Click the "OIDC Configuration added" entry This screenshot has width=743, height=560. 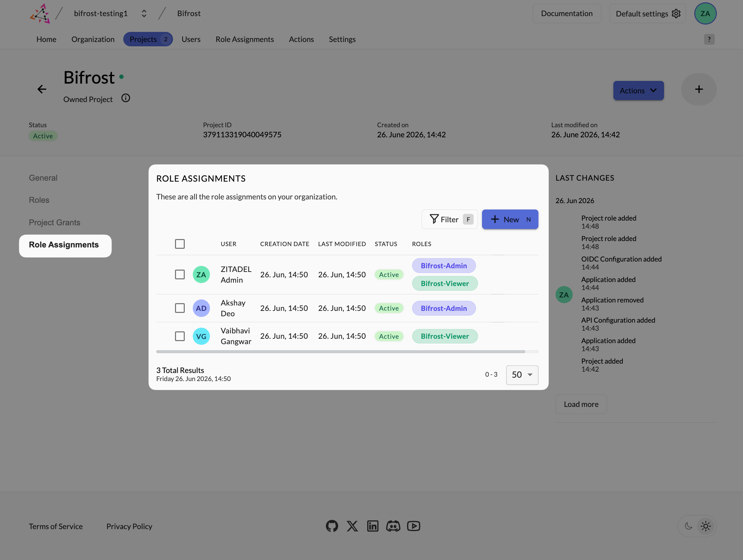click(x=621, y=259)
